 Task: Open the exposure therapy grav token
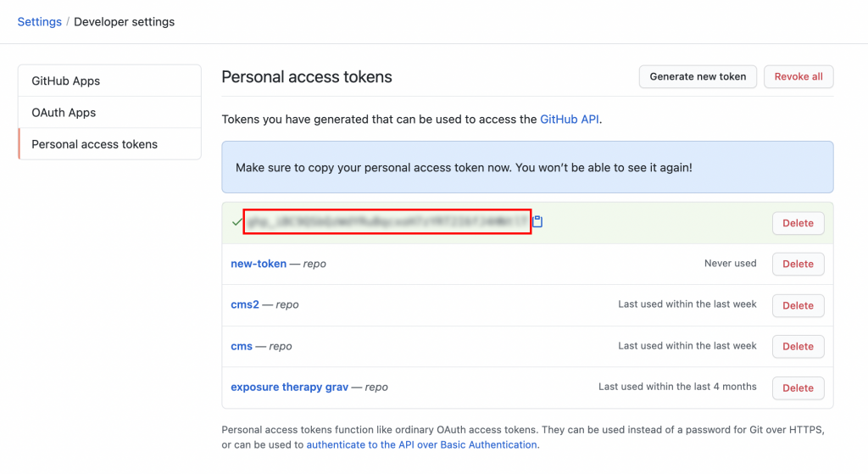290,387
